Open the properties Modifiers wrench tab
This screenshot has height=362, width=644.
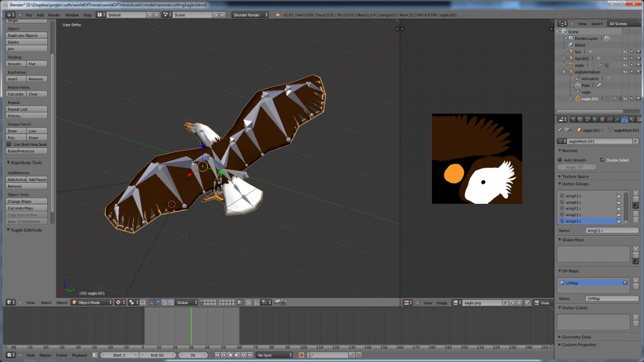[617, 119]
